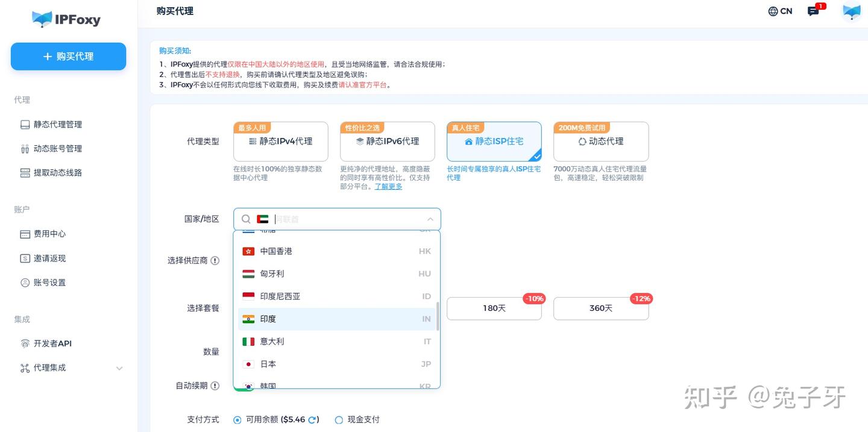Select the 180天 plan
Screen dimensions: 868x432
click(x=494, y=308)
